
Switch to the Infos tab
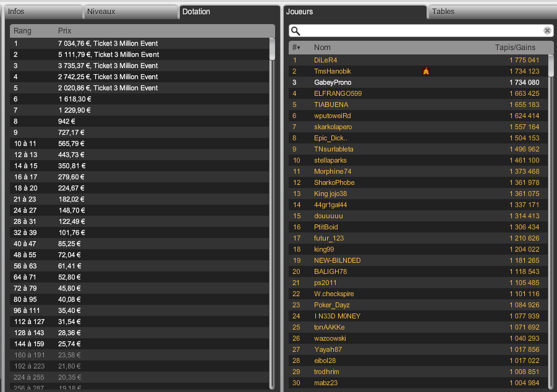[43, 12]
